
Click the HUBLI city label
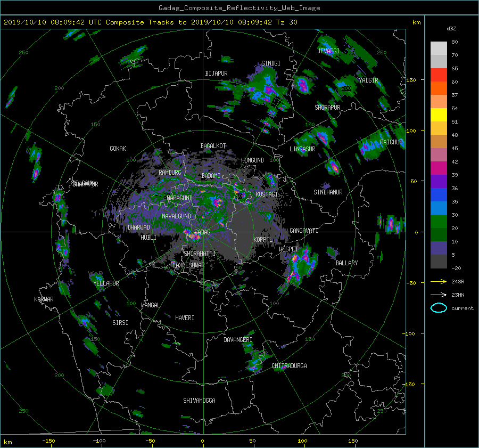[x=148, y=237]
